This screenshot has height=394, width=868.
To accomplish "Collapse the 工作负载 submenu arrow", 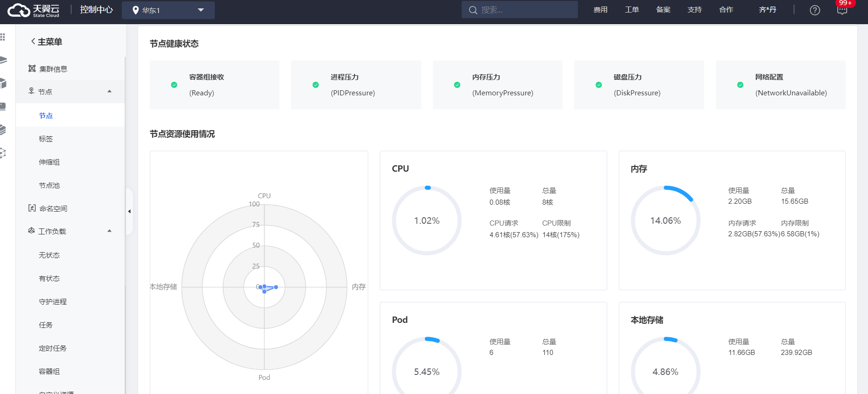I will coord(110,231).
